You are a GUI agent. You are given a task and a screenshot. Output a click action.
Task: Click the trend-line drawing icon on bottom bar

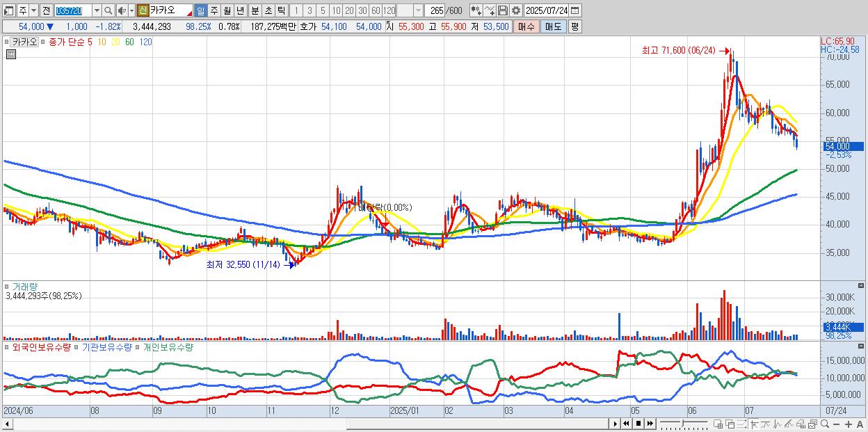click(x=789, y=424)
